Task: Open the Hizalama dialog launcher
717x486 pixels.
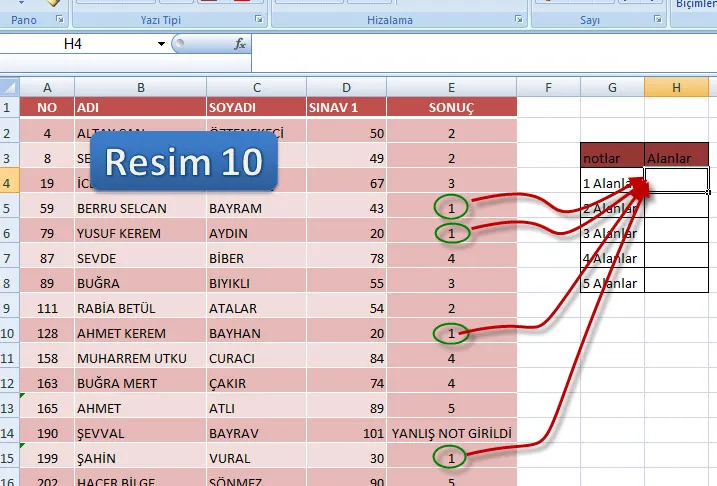Action: click(518, 19)
